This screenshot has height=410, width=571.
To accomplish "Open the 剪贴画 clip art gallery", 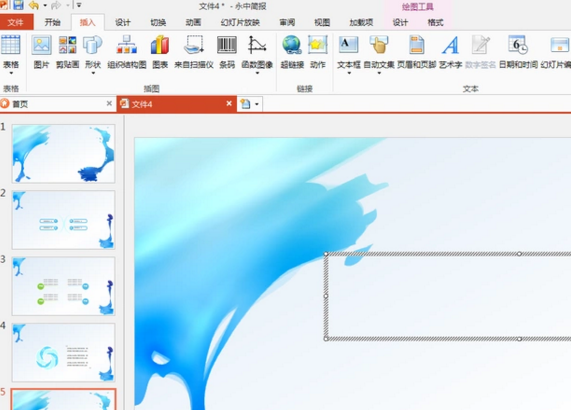I will click(67, 45).
